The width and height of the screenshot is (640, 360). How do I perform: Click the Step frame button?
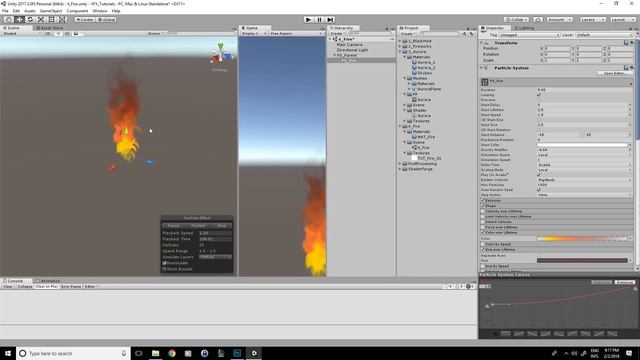[331, 19]
